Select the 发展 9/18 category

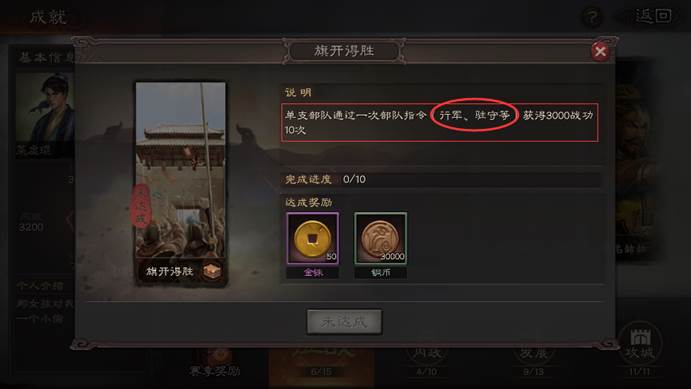click(x=533, y=361)
